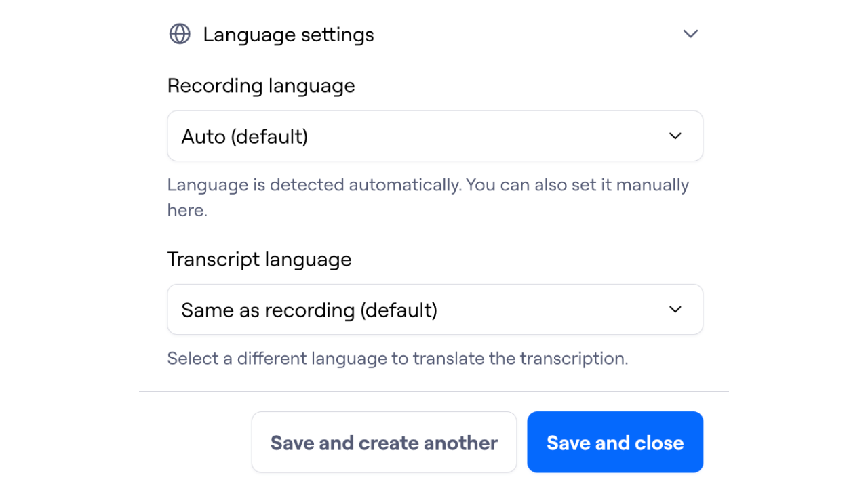Click the arrow in the Same as recording field

point(675,310)
